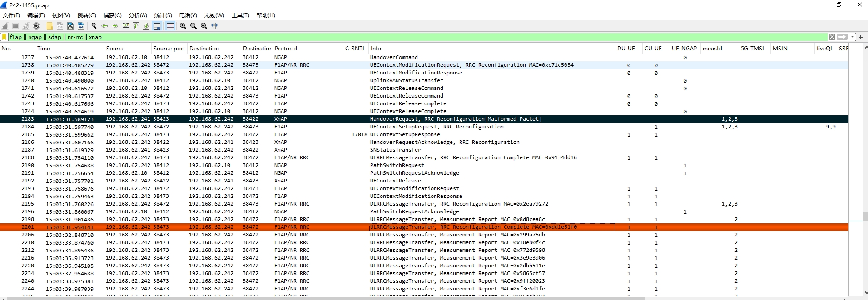Select packet 2183 XnAP HandoverRequest row

click(424, 119)
